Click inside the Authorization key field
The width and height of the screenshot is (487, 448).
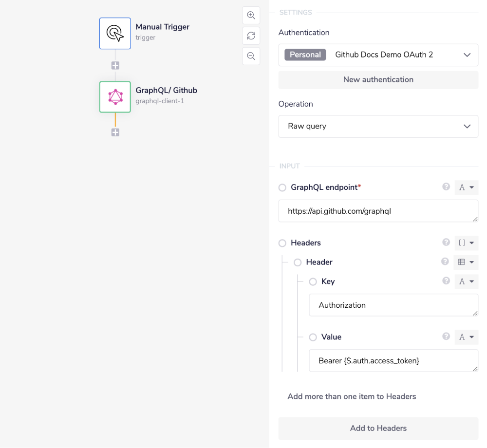coord(393,305)
